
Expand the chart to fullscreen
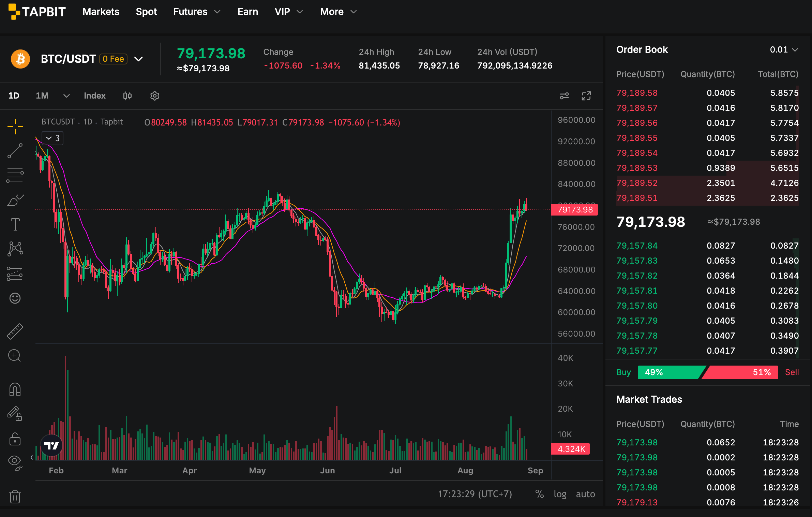(x=586, y=96)
